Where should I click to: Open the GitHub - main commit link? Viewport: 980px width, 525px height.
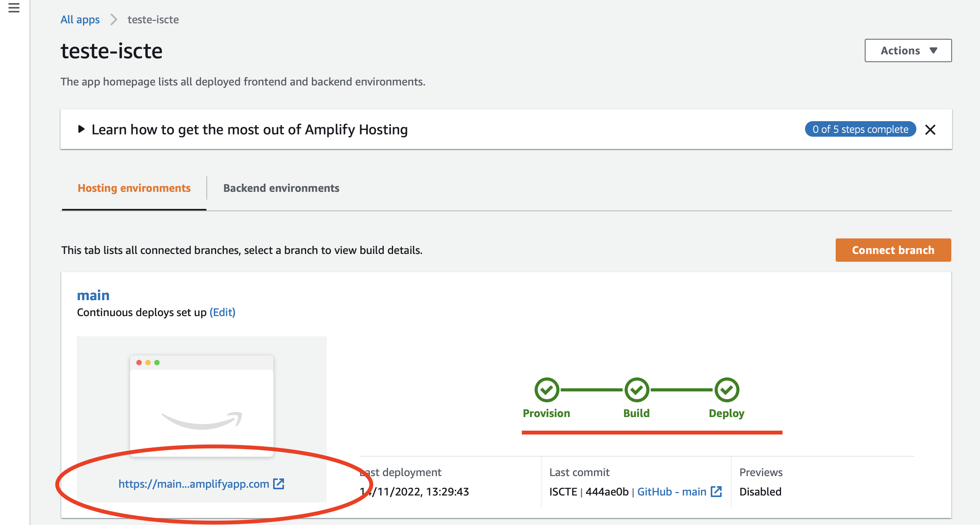tap(672, 492)
